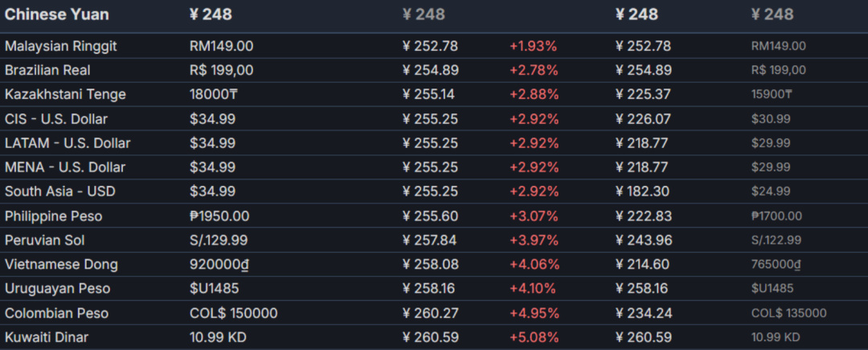Click the Vietnamese Dong currency label
Image resolution: width=868 pixels, height=350 pixels.
click(x=61, y=265)
